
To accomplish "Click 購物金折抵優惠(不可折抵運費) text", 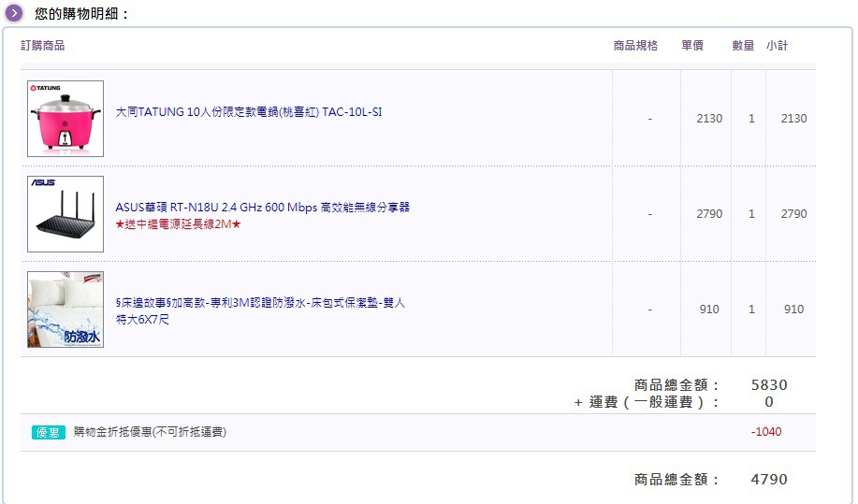I will point(150,432).
